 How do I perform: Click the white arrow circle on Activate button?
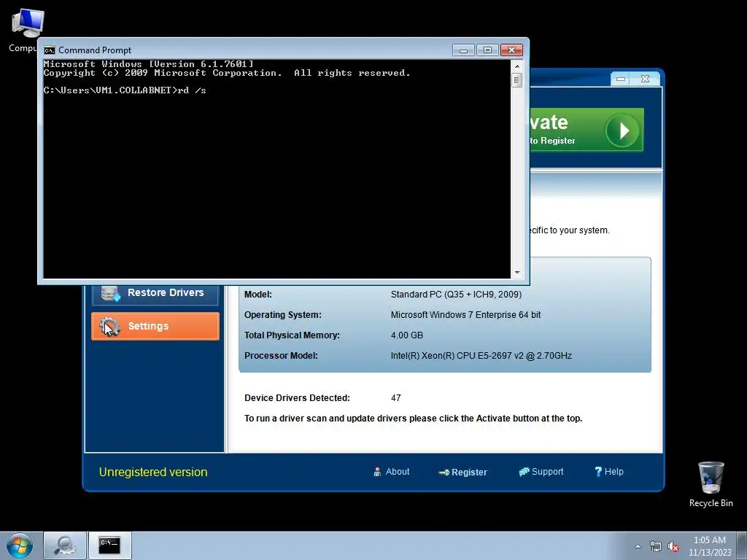(622, 130)
